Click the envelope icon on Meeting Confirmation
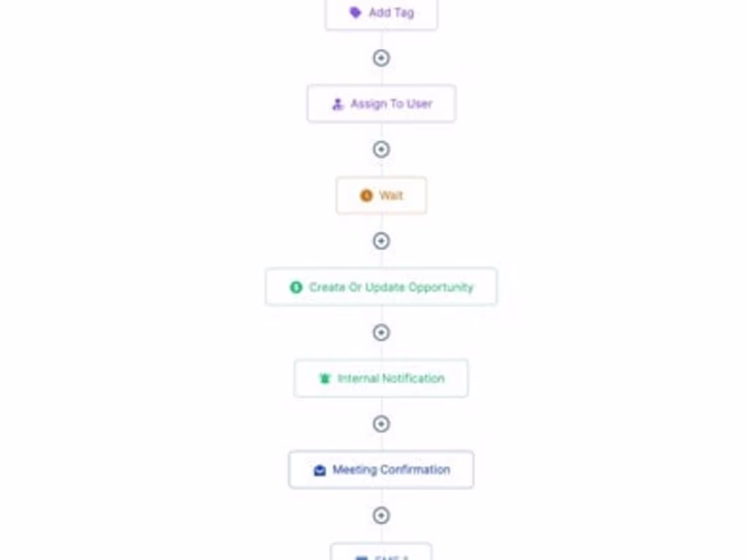This screenshot has width=747, height=560. (320, 469)
